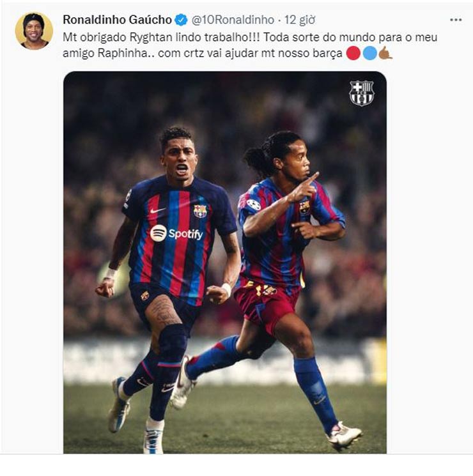Click the Spotify logo on the jersey
This screenshot has width=473, height=476.
point(176,233)
